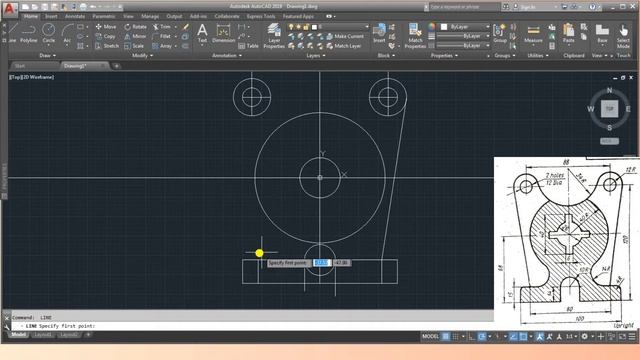
Task: Switch to the Insert ribbon tab
Action: tap(51, 16)
